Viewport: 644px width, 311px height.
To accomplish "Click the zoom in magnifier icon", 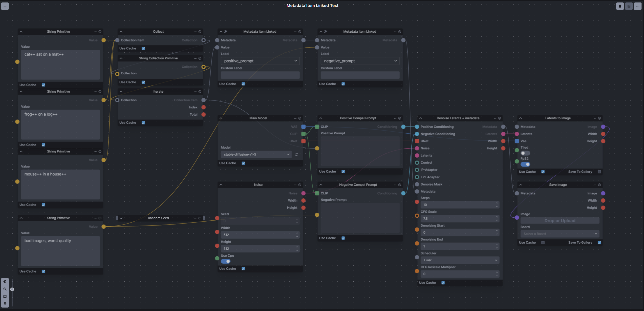I will pyautogui.click(x=5, y=282).
